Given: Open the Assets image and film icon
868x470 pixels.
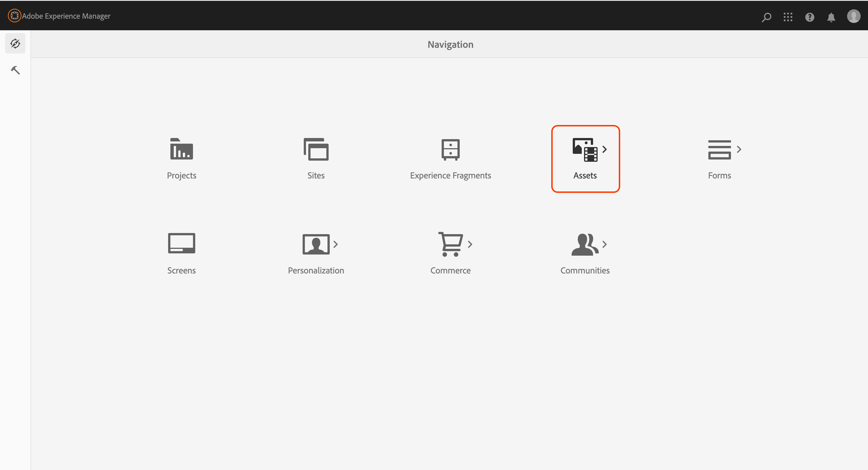Looking at the screenshot, I should click(x=585, y=150).
